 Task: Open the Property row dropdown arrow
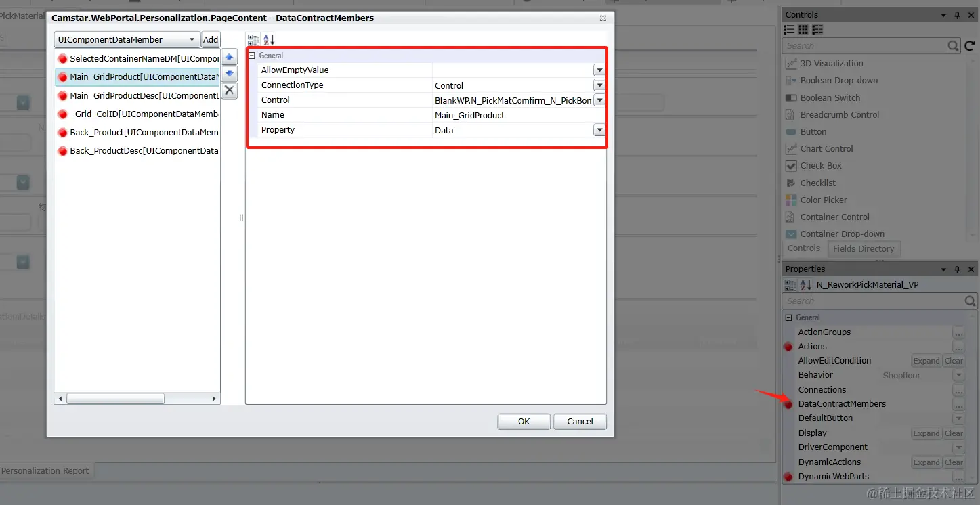pyautogui.click(x=599, y=130)
